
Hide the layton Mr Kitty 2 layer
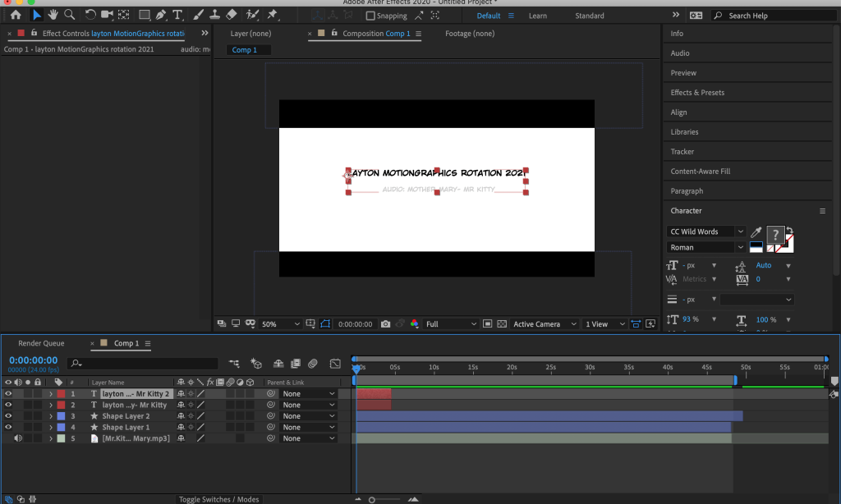tap(8, 393)
